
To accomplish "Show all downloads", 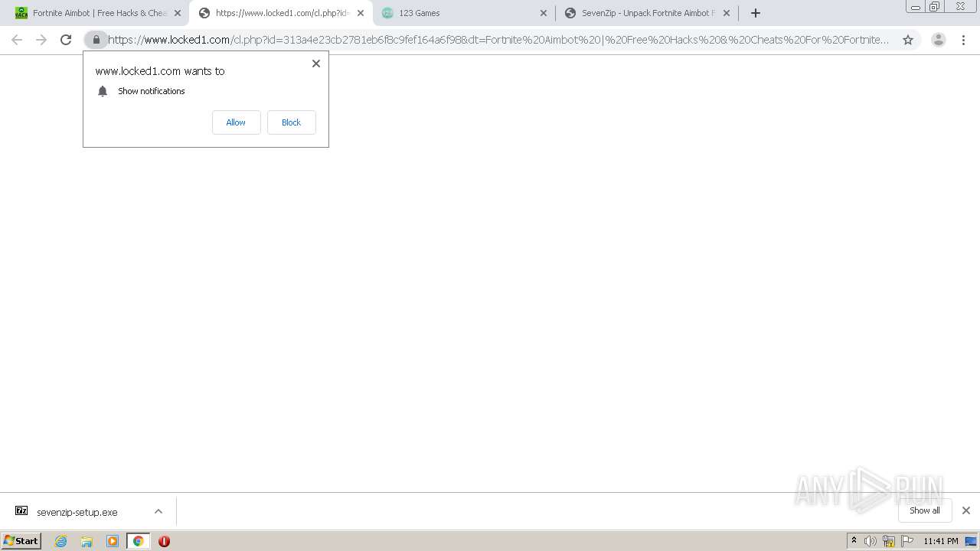I will (925, 510).
